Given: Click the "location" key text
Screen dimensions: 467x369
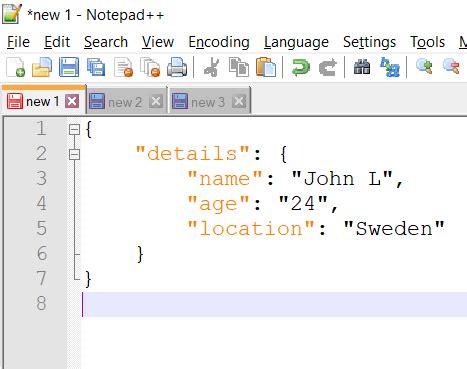Looking at the screenshot, I should pyautogui.click(x=251, y=229).
